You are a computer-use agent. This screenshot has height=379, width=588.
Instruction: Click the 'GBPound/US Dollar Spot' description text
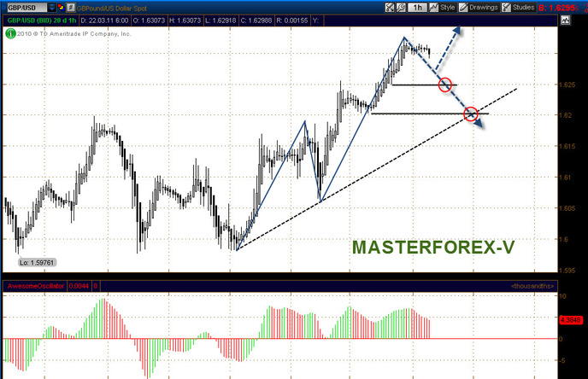pyautogui.click(x=112, y=9)
